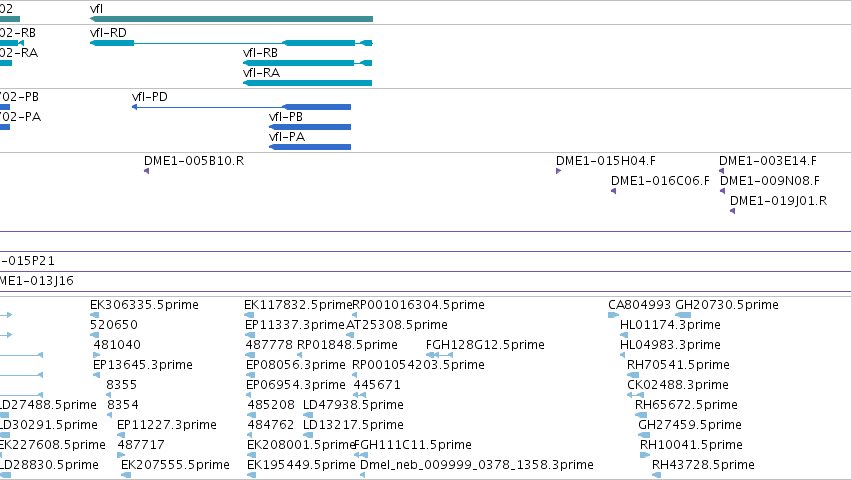Click the vfl-PD protein feature
Image resolution: width=851 pixels, height=480 pixels.
pos(242,107)
